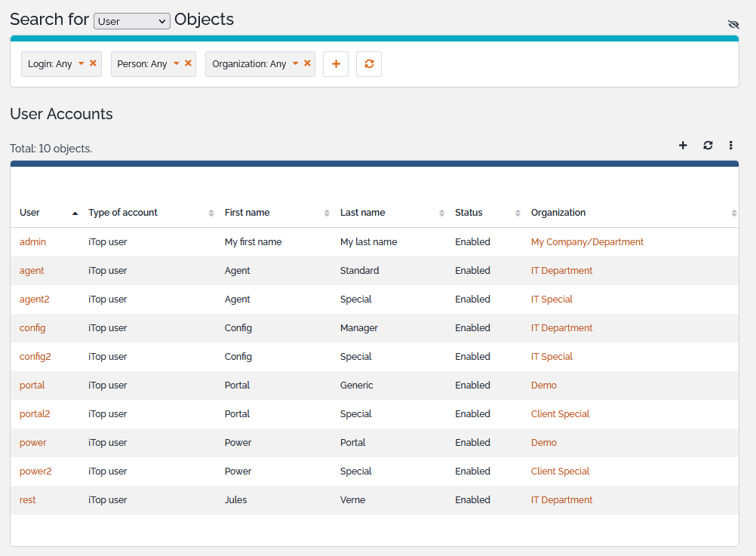756x556 pixels.
Task: Open the Client Special organization for power2
Action: coord(560,472)
